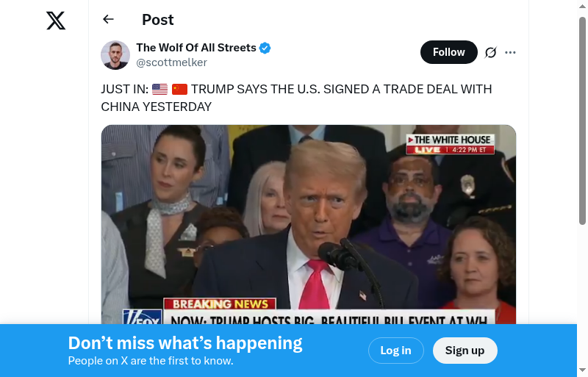Follow The Wolf Of All Streets
Image resolution: width=588 pixels, height=377 pixels.
click(449, 52)
